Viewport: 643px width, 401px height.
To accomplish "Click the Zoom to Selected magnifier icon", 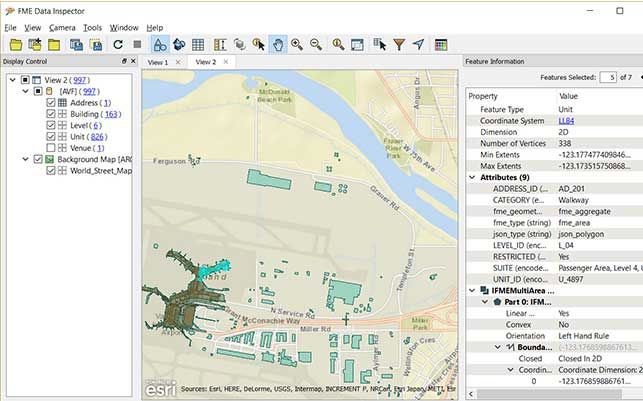I will click(338, 44).
